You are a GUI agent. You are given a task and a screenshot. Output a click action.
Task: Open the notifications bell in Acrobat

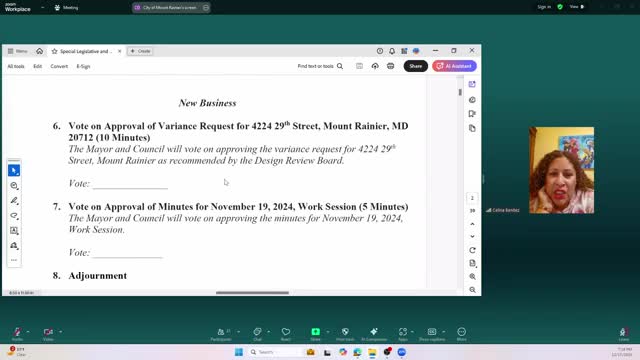(392, 51)
